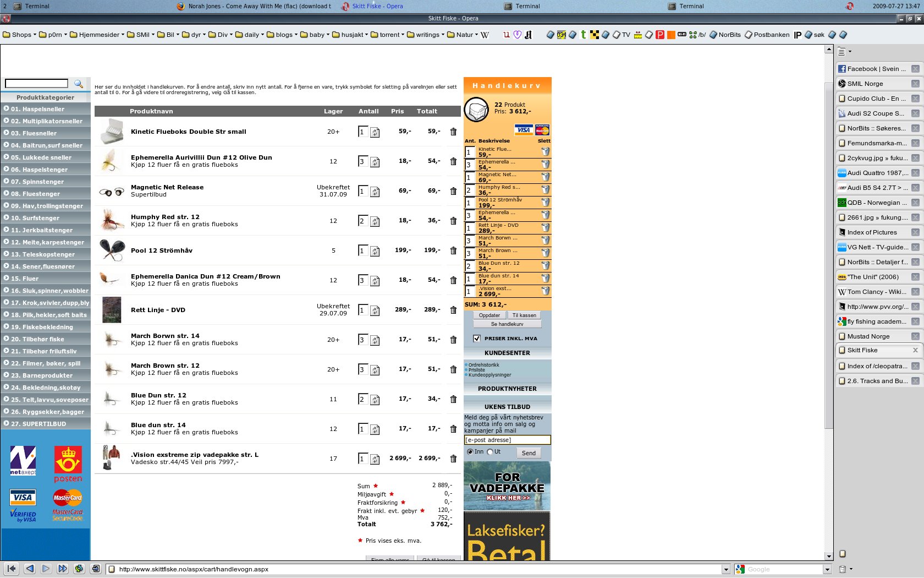Select the Ut radio button
Image resolution: width=924 pixels, height=578 pixels.
tap(490, 452)
